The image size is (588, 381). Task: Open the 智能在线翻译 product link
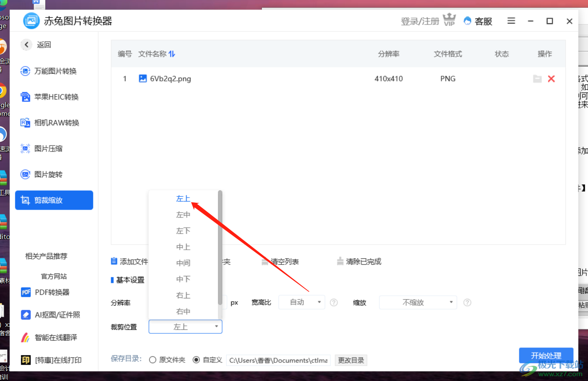56,337
